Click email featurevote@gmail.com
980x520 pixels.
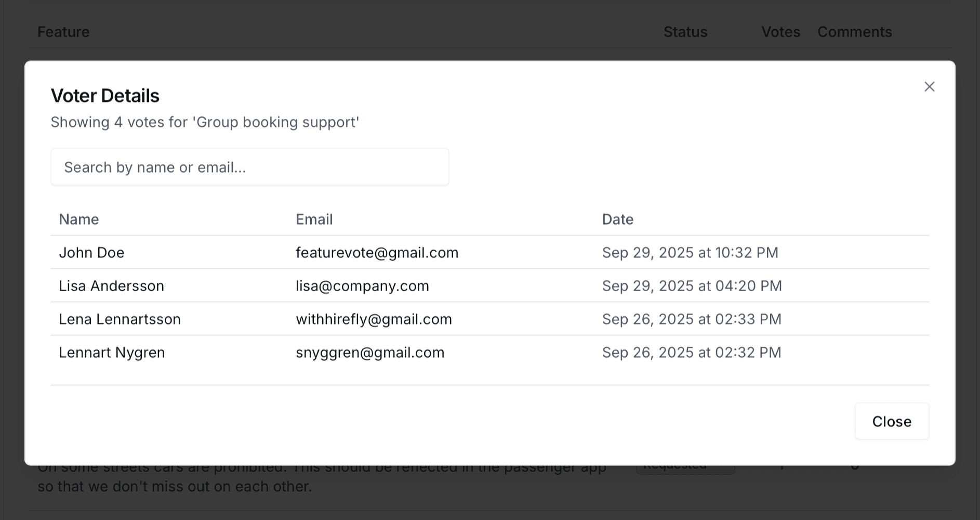point(377,253)
